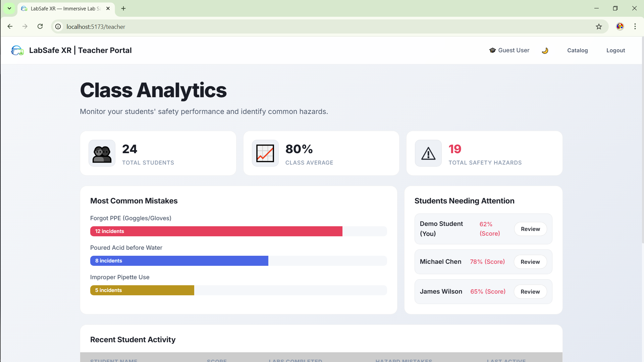Click the LabSafe XR goggles logo
This screenshot has width=644, height=362.
point(17,50)
